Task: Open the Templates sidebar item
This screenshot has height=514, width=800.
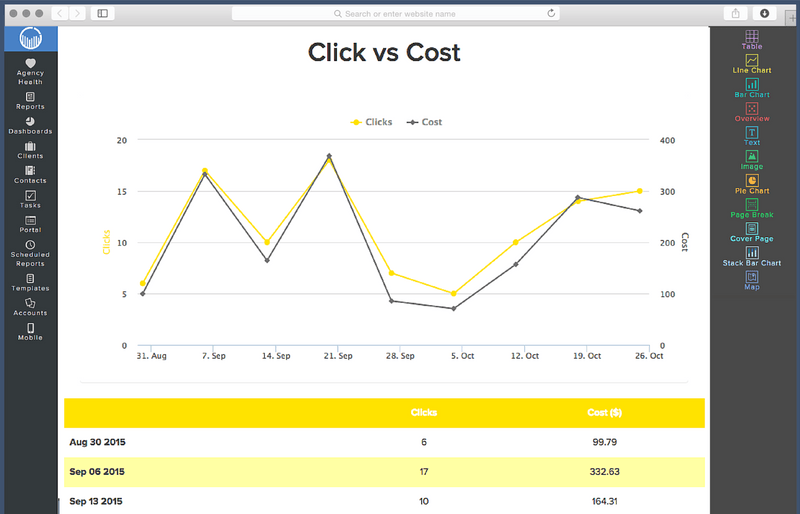Action: click(30, 283)
